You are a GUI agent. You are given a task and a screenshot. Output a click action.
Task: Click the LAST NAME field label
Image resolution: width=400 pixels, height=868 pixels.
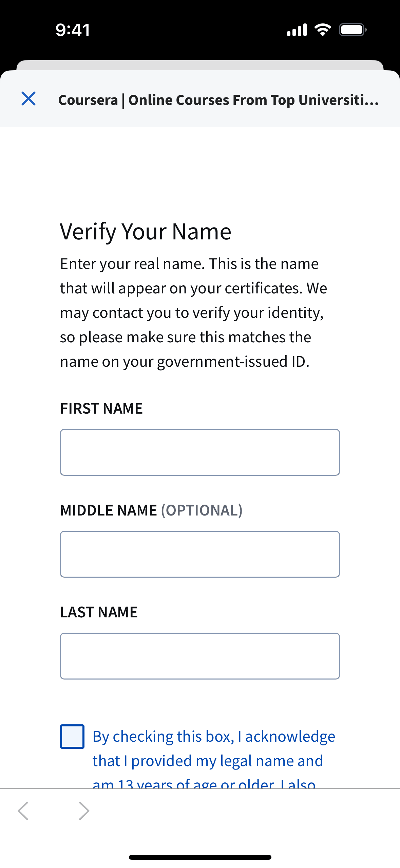(x=99, y=612)
